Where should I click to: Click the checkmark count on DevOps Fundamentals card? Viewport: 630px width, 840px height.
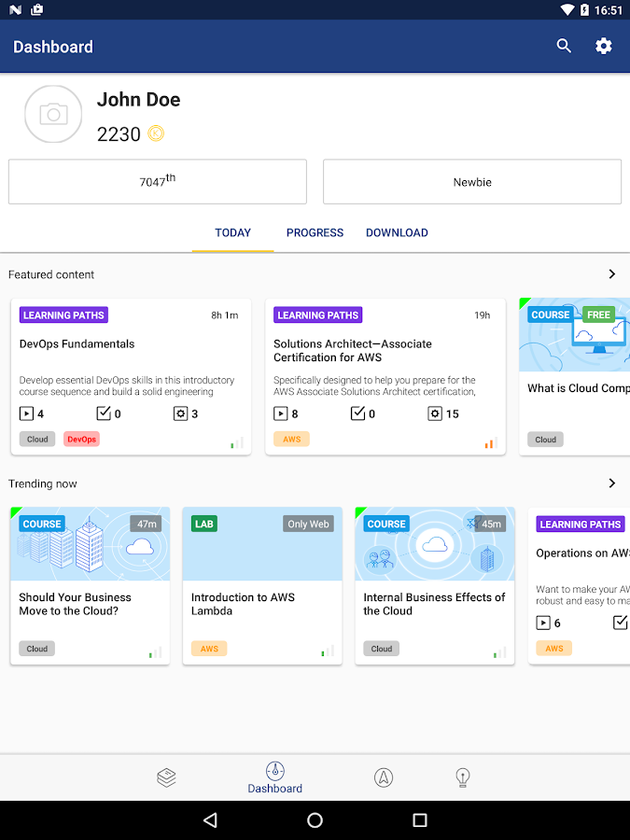(x=109, y=413)
